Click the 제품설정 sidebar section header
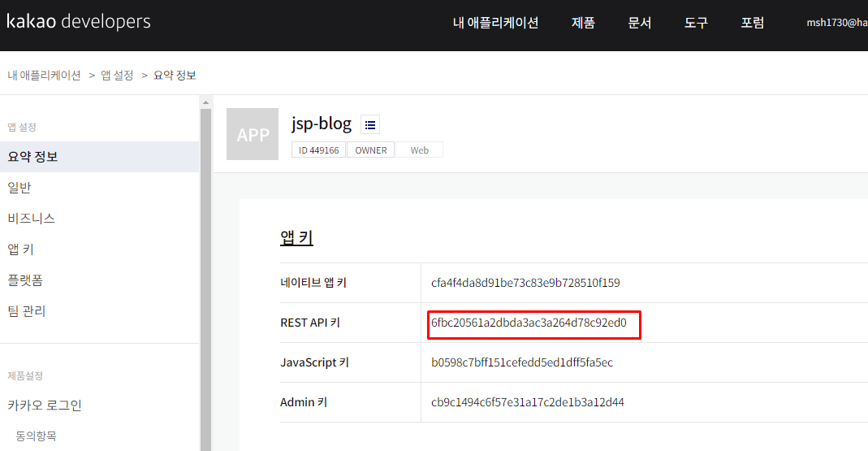This screenshot has height=451, width=868. pos(25,375)
